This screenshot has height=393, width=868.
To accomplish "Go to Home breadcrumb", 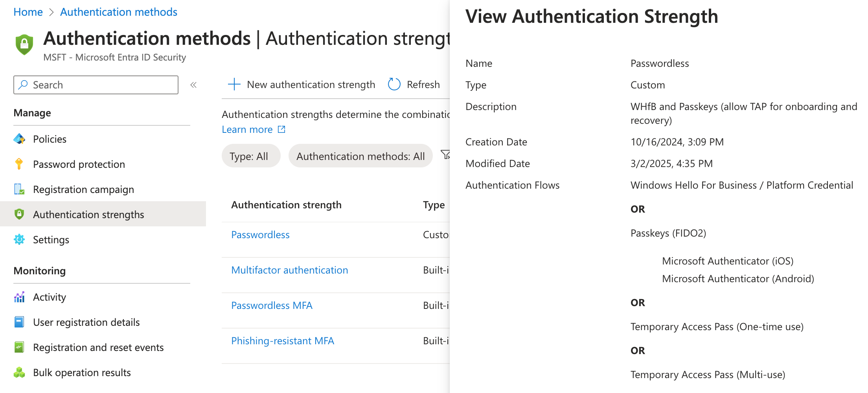I will (28, 12).
